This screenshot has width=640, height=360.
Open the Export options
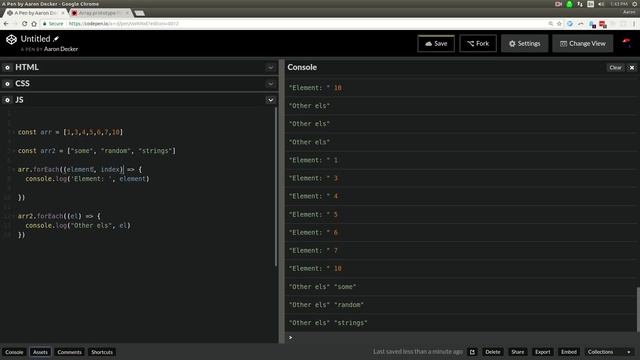coord(542,352)
